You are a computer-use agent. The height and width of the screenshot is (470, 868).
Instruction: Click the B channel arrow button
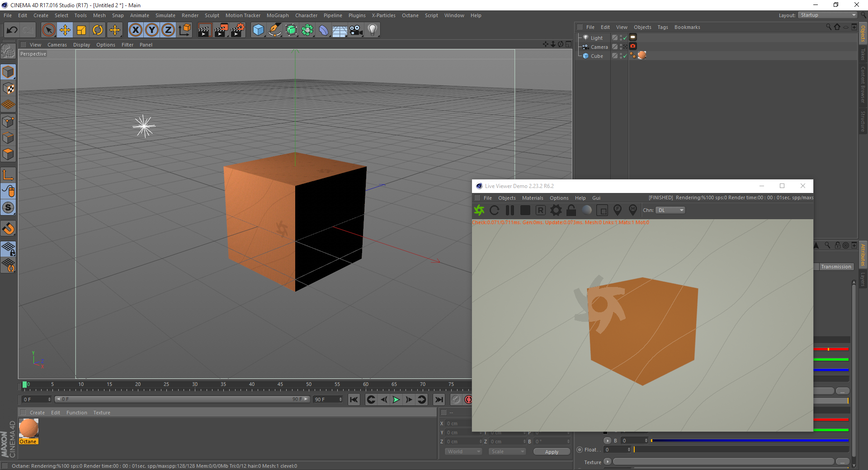608,441
